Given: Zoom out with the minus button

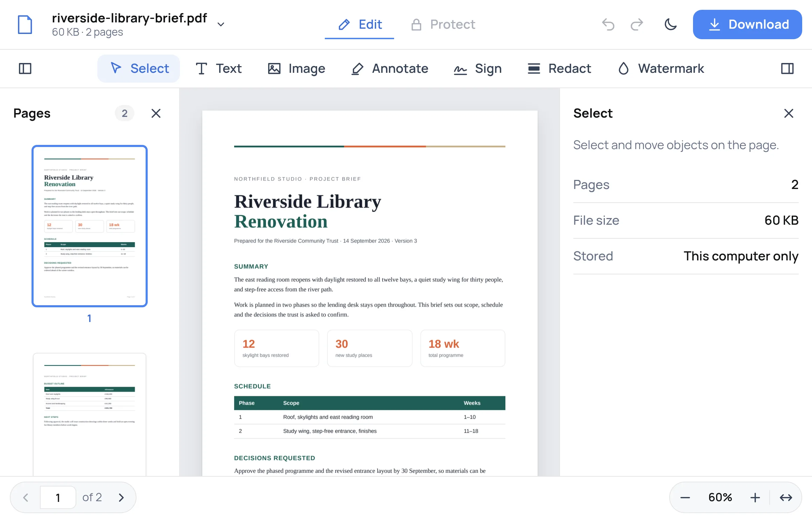Looking at the screenshot, I should (685, 497).
